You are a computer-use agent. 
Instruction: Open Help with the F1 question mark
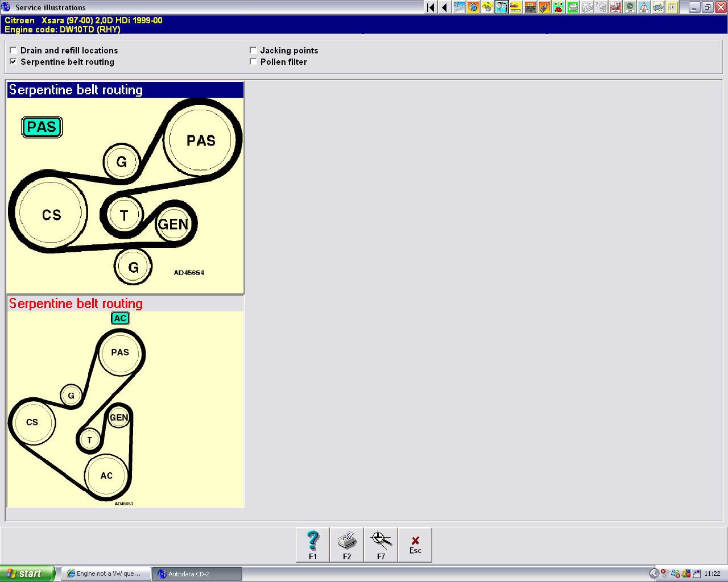(x=313, y=544)
